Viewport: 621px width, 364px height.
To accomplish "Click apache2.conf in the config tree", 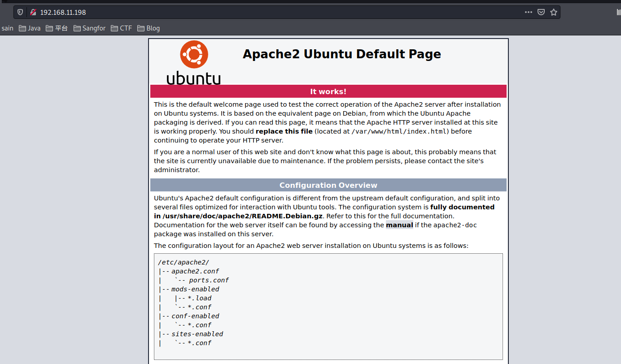I will click(195, 271).
